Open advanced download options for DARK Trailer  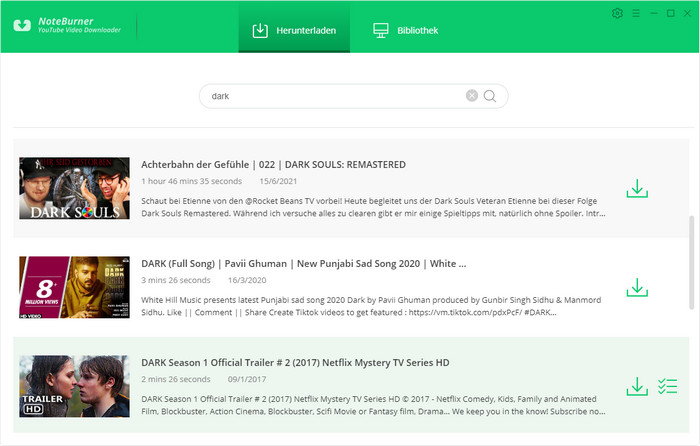tap(667, 386)
